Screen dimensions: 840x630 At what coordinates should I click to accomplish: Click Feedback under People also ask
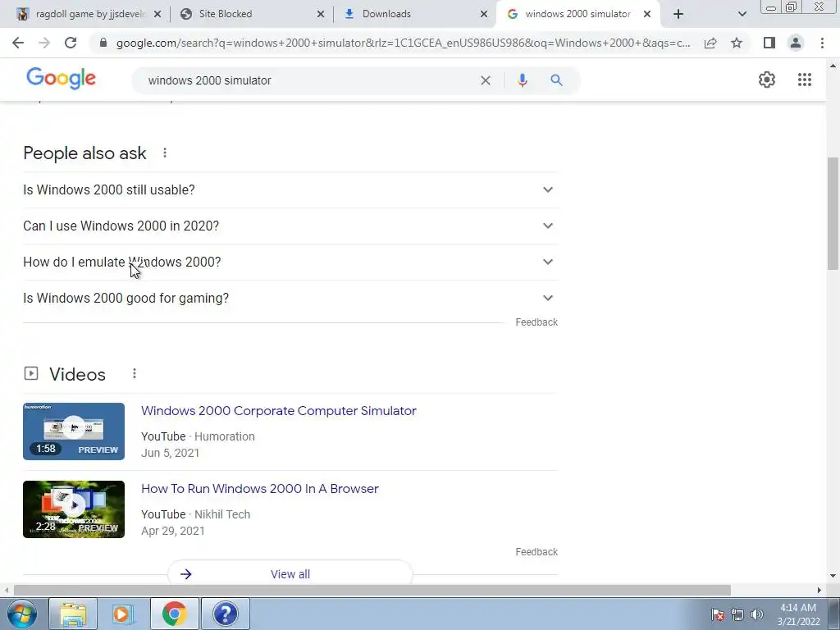(x=536, y=322)
